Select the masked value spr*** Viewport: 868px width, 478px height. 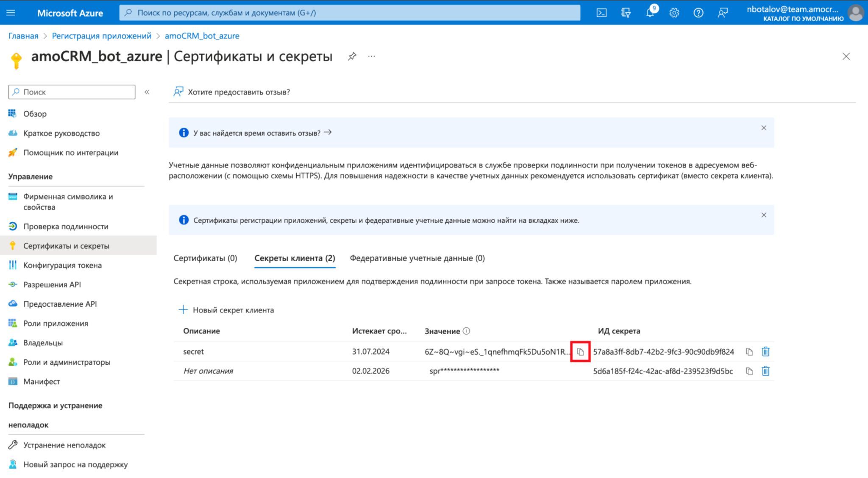pos(464,371)
